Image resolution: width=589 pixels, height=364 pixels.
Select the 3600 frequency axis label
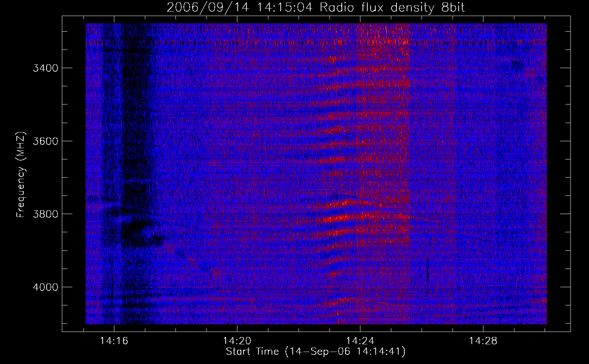(x=46, y=141)
